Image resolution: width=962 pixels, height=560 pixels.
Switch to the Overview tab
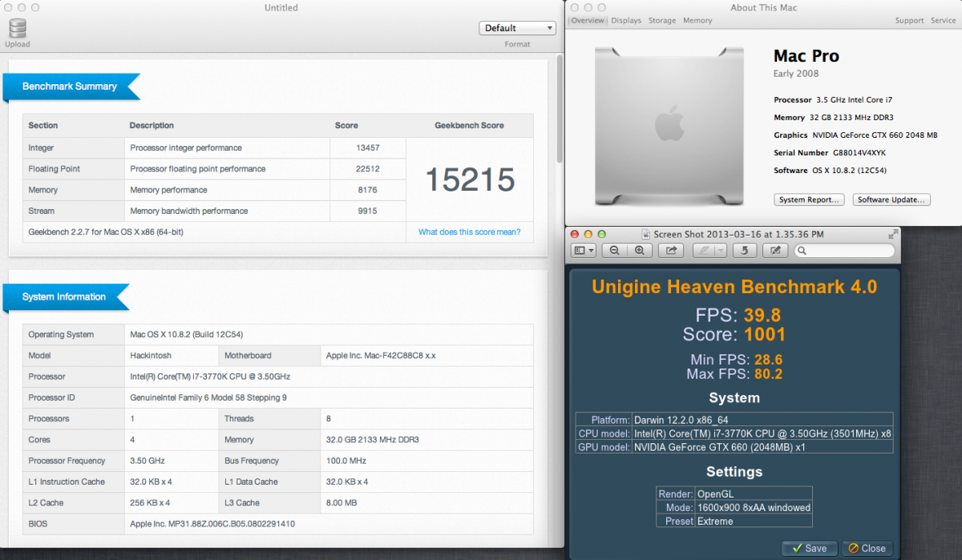click(588, 21)
